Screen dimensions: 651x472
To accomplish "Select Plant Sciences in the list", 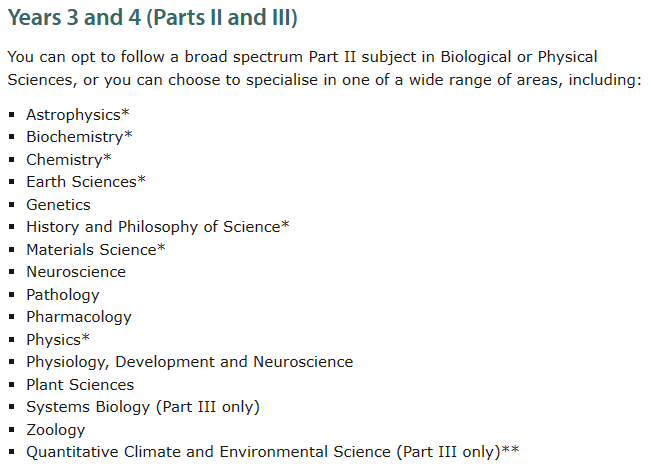I will click(80, 384).
